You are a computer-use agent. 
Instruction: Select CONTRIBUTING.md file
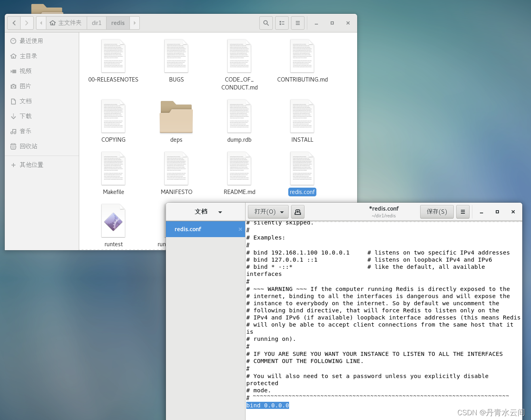click(302, 61)
